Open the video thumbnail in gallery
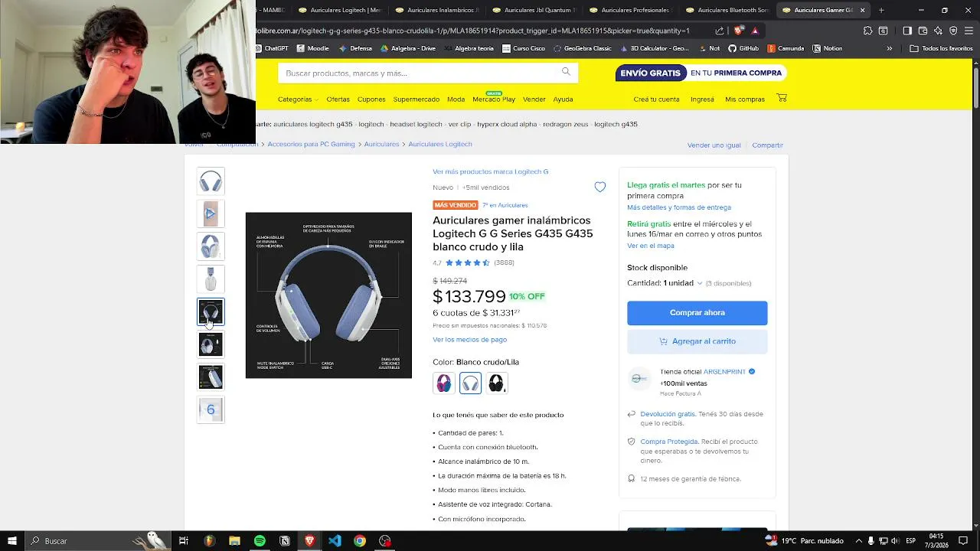The image size is (980, 551). click(211, 214)
